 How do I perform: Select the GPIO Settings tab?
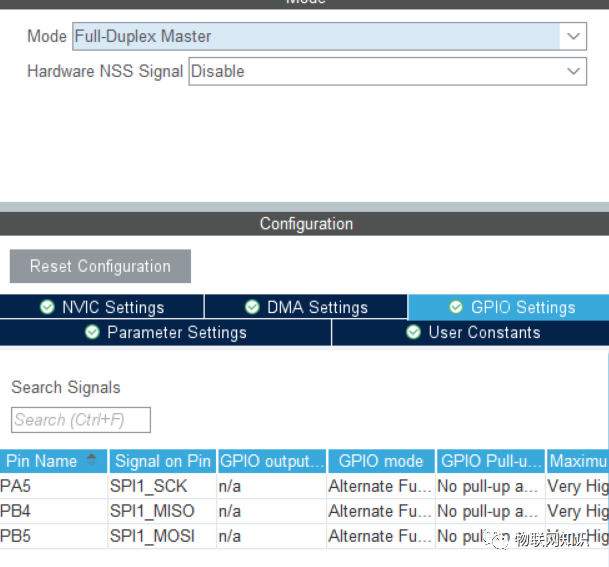(508, 307)
